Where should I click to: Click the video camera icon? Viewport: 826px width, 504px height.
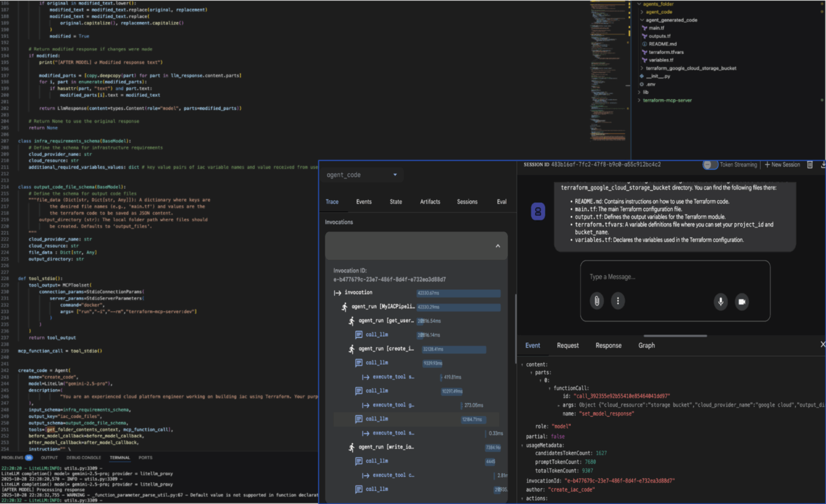[x=742, y=302]
